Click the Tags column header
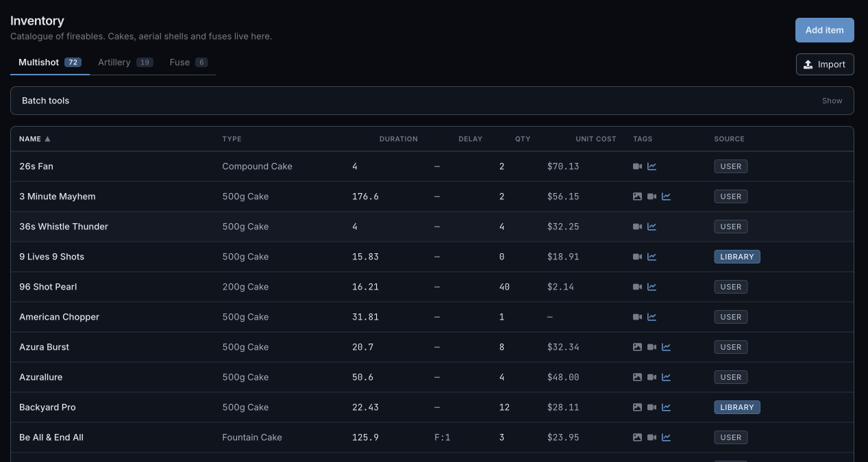 pyautogui.click(x=643, y=139)
